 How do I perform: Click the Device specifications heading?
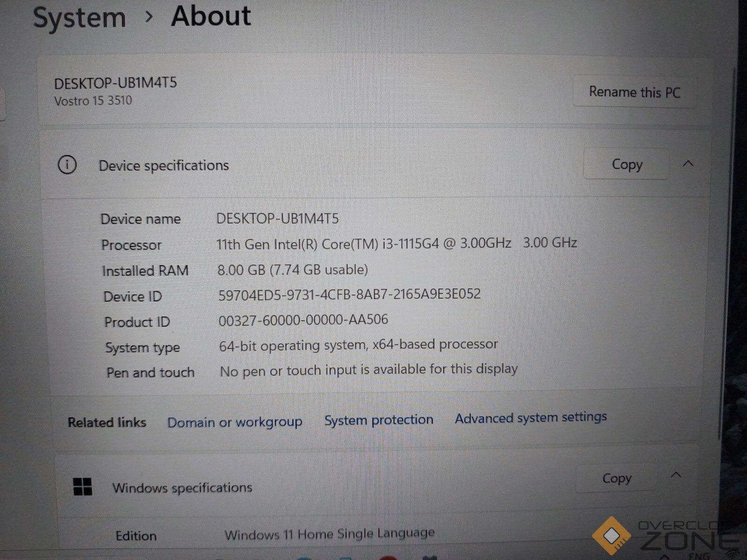(x=163, y=166)
